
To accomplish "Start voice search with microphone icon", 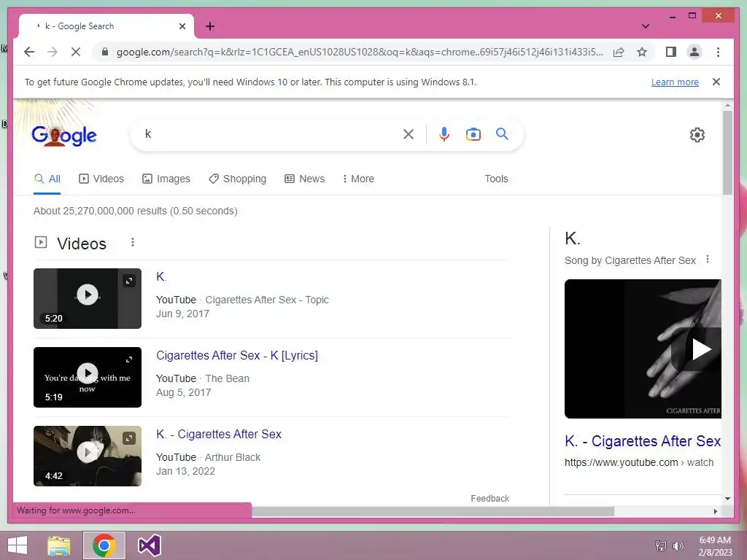I will pyautogui.click(x=444, y=134).
